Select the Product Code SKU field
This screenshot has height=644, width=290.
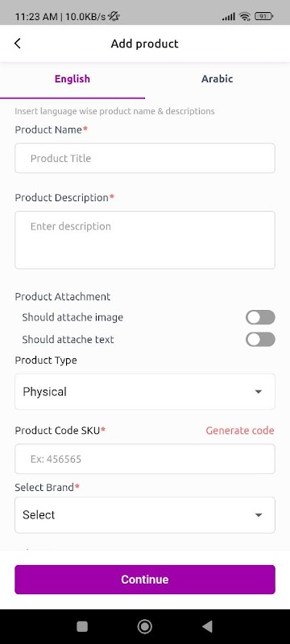(145, 459)
